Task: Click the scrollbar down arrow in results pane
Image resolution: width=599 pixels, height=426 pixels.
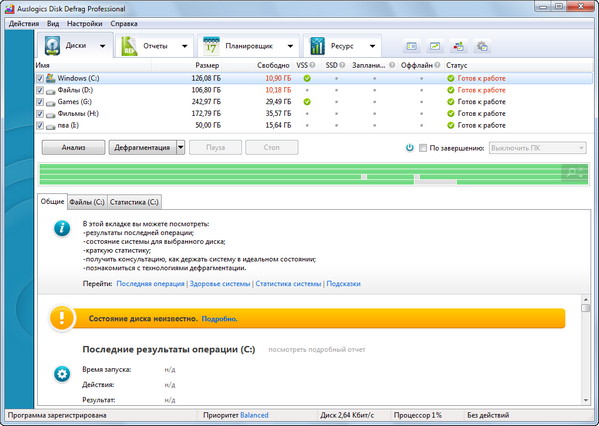Action: [x=586, y=400]
